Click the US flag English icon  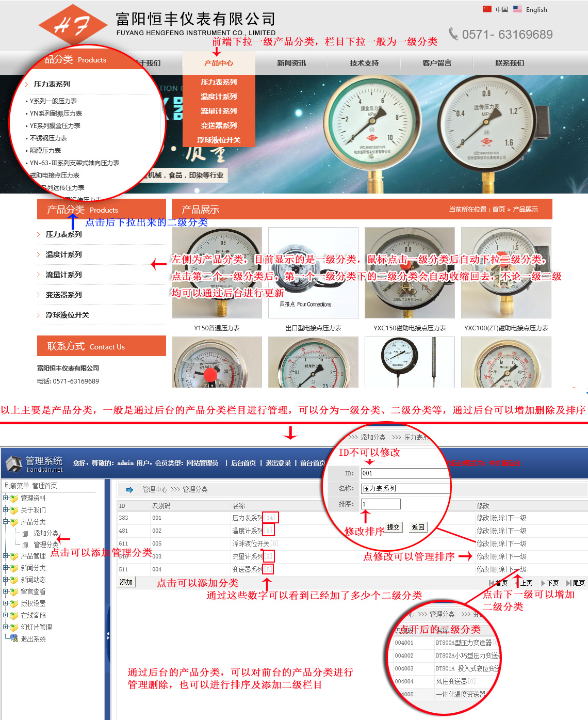[x=517, y=9]
